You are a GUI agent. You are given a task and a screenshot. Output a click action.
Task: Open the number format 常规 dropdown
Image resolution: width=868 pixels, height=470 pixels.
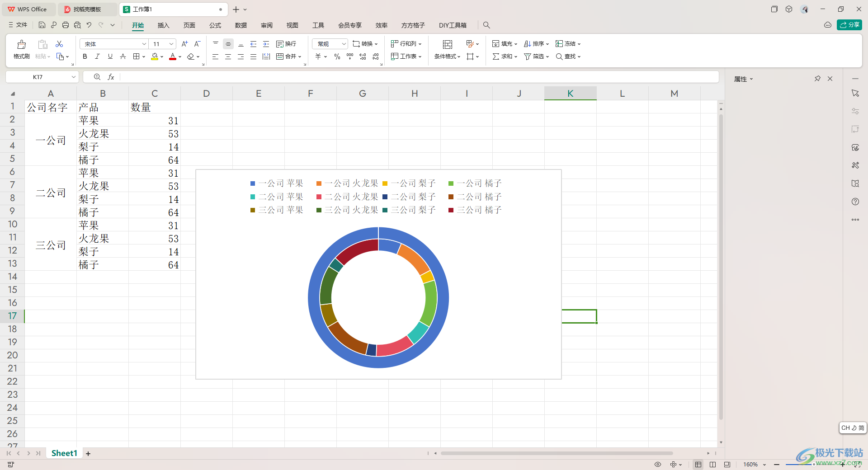pyautogui.click(x=344, y=44)
